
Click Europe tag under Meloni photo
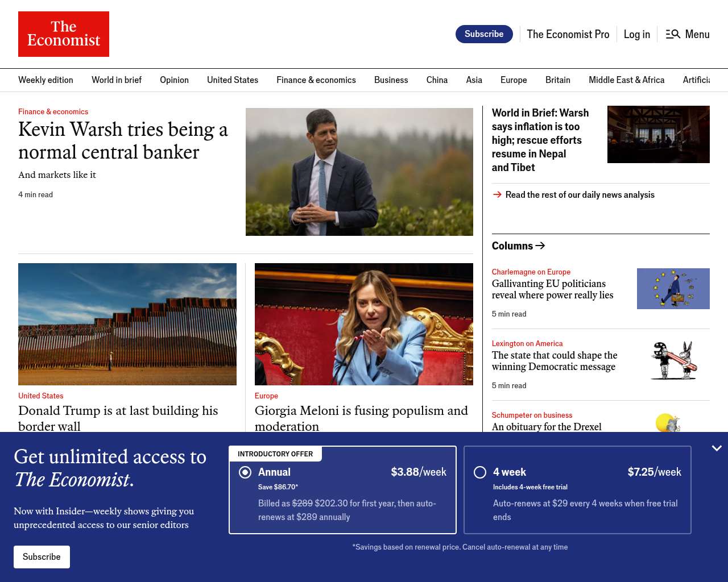[266, 396]
